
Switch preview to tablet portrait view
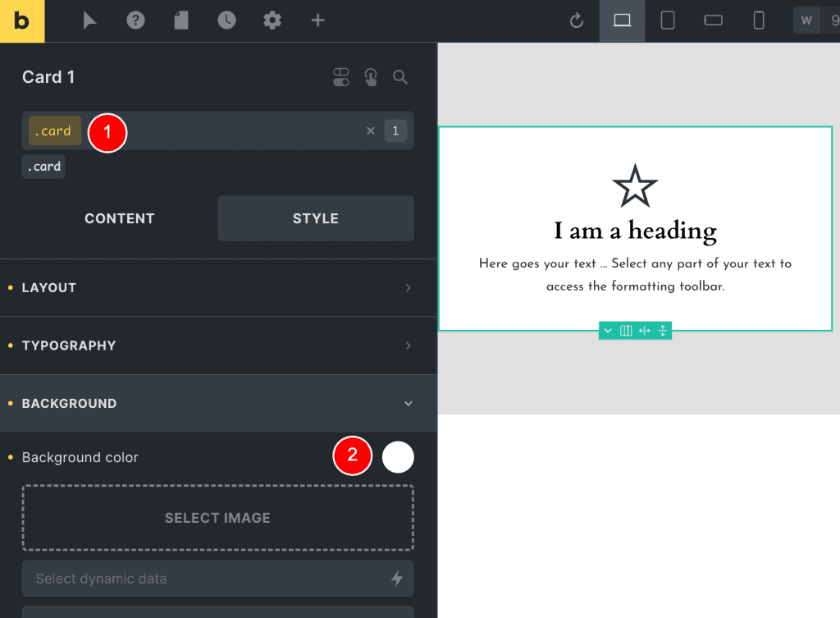point(667,21)
